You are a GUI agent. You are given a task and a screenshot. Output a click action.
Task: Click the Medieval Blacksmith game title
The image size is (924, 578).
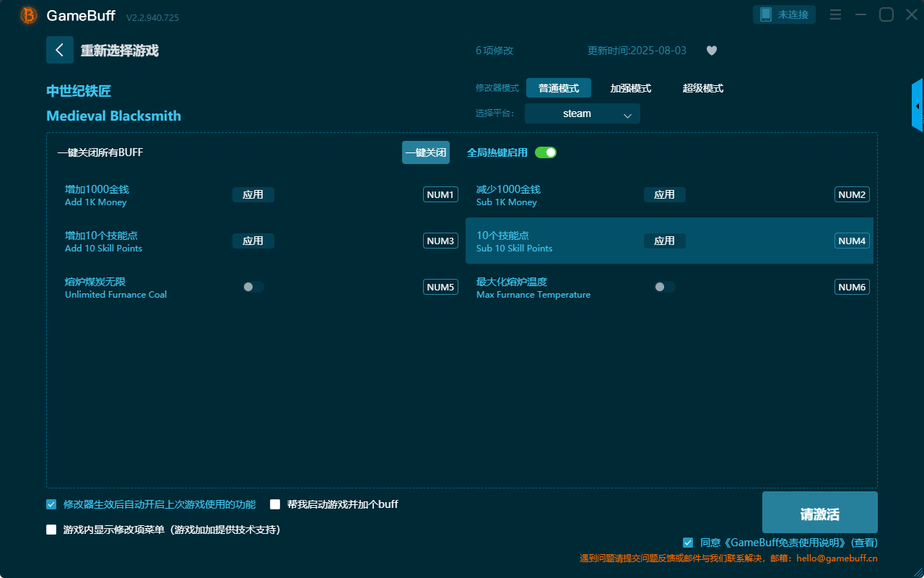pyautogui.click(x=114, y=116)
